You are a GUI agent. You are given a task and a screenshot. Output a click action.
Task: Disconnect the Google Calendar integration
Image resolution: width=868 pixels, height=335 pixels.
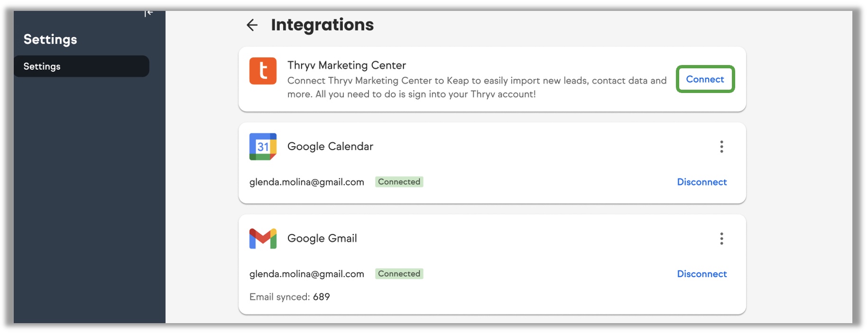(x=702, y=182)
